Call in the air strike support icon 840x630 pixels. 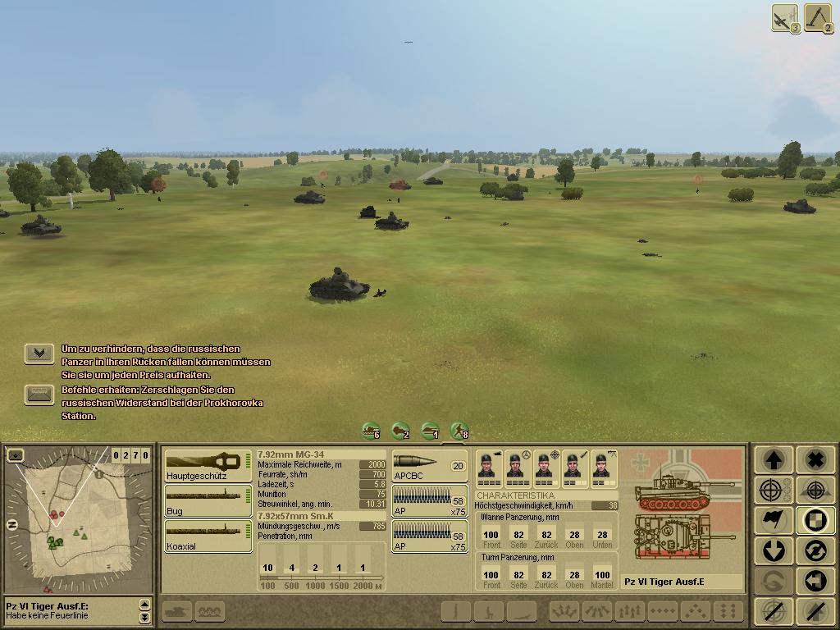click(785, 18)
